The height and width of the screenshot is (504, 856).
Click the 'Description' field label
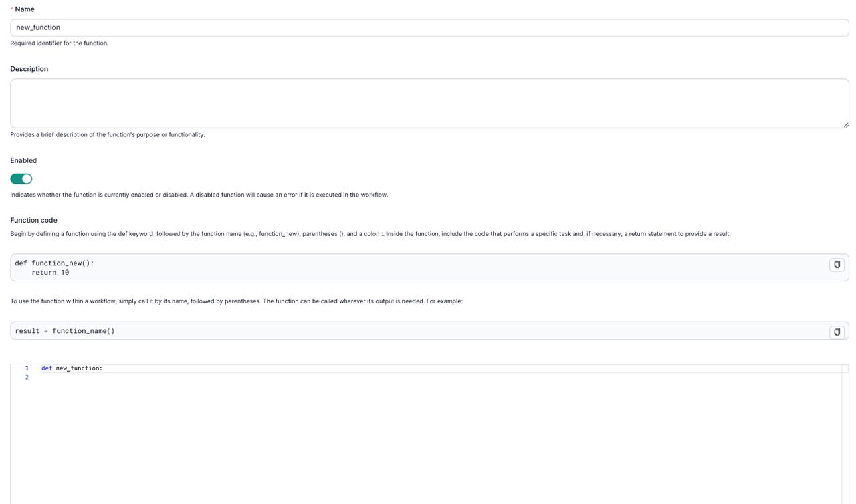coord(29,69)
